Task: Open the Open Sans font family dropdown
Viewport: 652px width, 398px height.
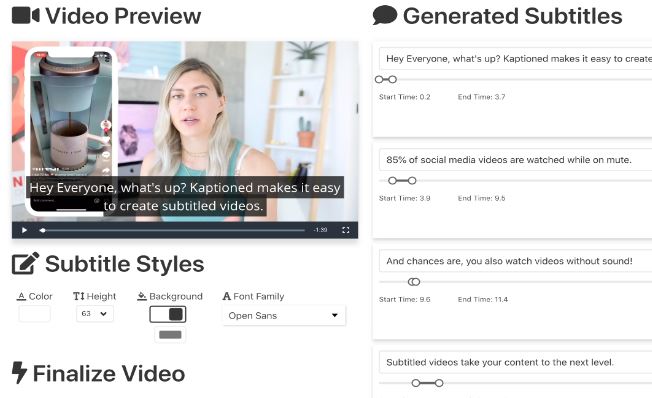Action: coord(284,315)
